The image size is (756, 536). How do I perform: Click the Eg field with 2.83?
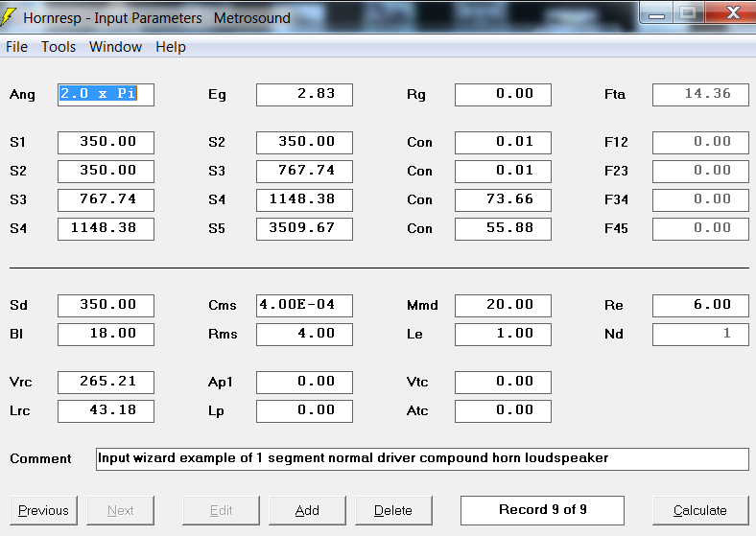[x=305, y=95]
